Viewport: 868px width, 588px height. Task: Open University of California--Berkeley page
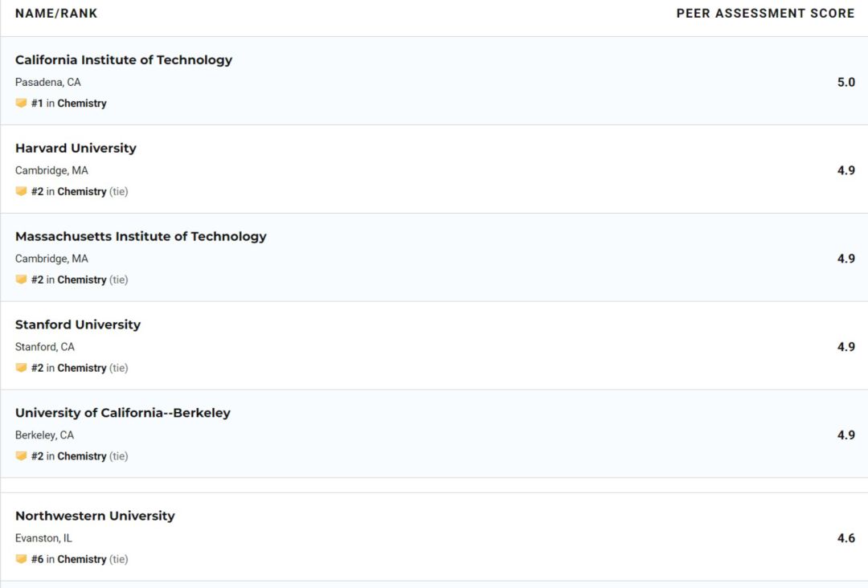click(x=123, y=413)
